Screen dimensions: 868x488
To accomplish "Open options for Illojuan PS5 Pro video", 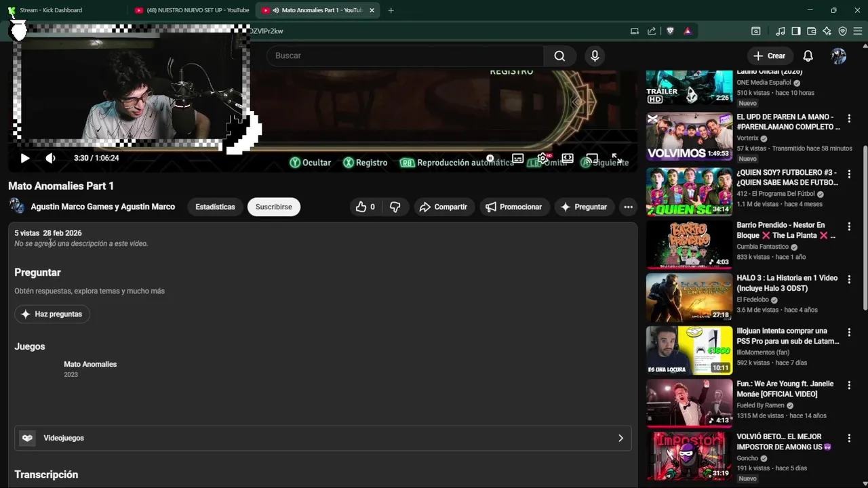I will coord(849,332).
